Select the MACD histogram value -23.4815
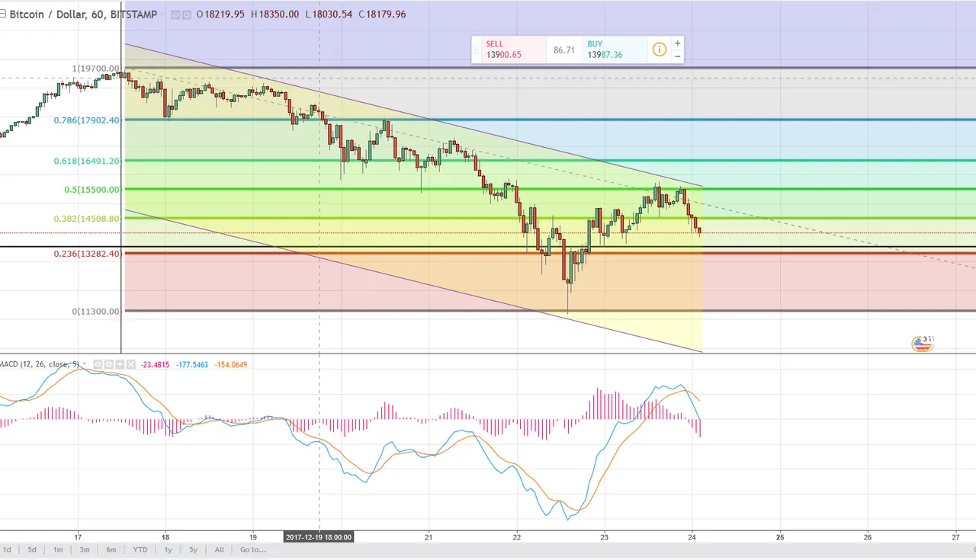Image resolution: width=976 pixels, height=560 pixels. click(155, 365)
